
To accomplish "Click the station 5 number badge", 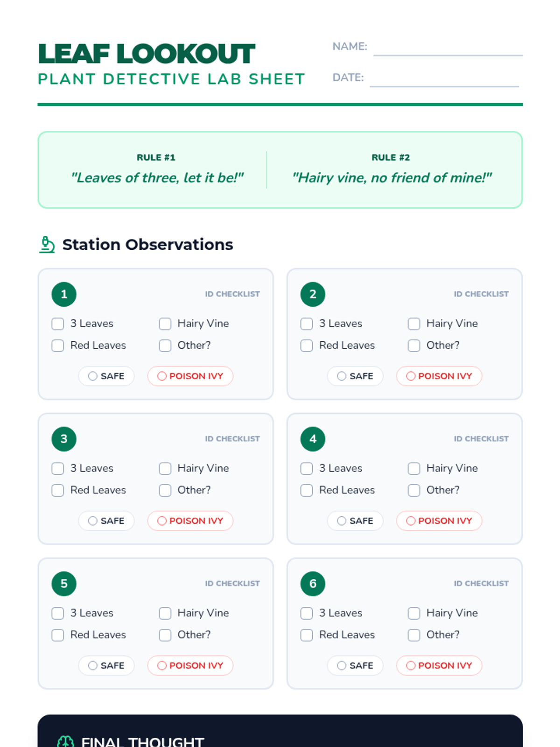I will [64, 584].
